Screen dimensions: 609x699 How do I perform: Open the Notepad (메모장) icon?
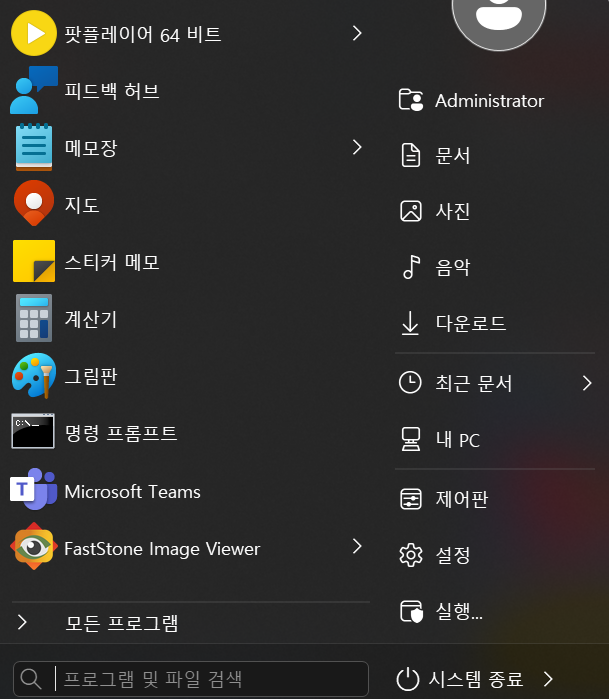[34, 147]
